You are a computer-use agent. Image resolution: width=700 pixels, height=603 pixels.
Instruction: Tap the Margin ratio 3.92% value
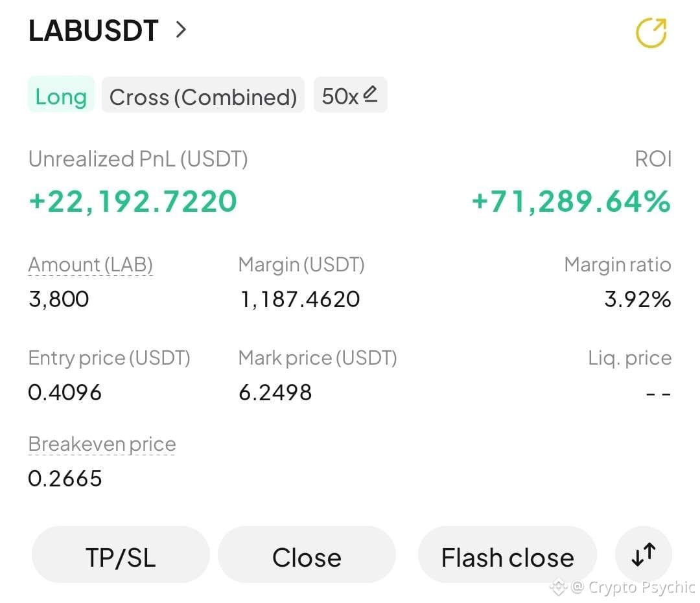pyautogui.click(x=638, y=299)
